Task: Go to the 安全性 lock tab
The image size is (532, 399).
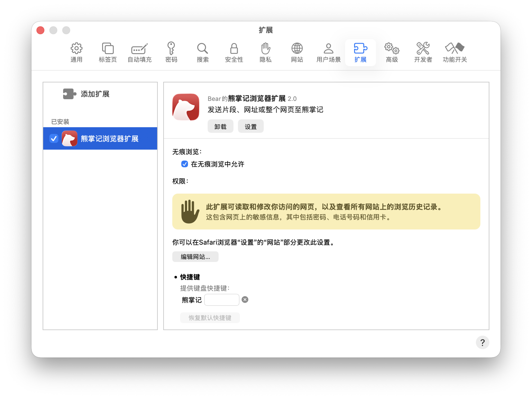Action: 234,52
